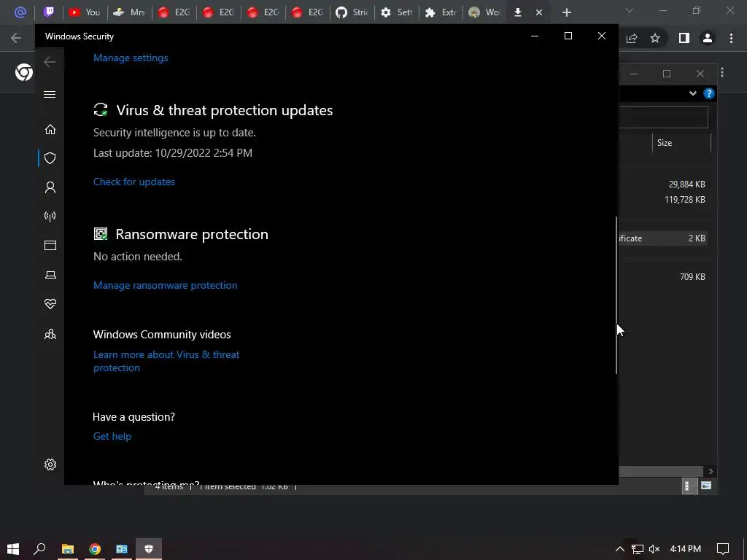
Task: Open App & browser control icon
Action: click(50, 245)
